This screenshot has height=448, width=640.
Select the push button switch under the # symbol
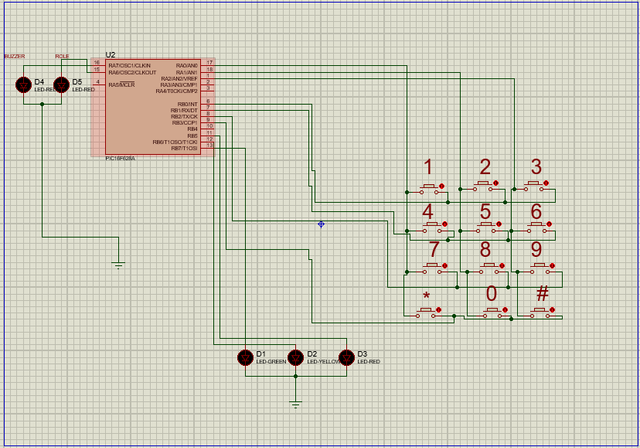pos(542,313)
